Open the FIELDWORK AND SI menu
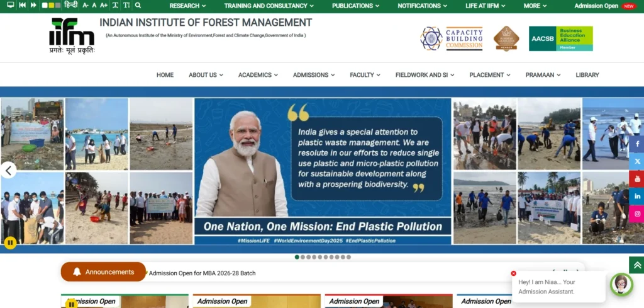The height and width of the screenshot is (308, 644). click(425, 75)
